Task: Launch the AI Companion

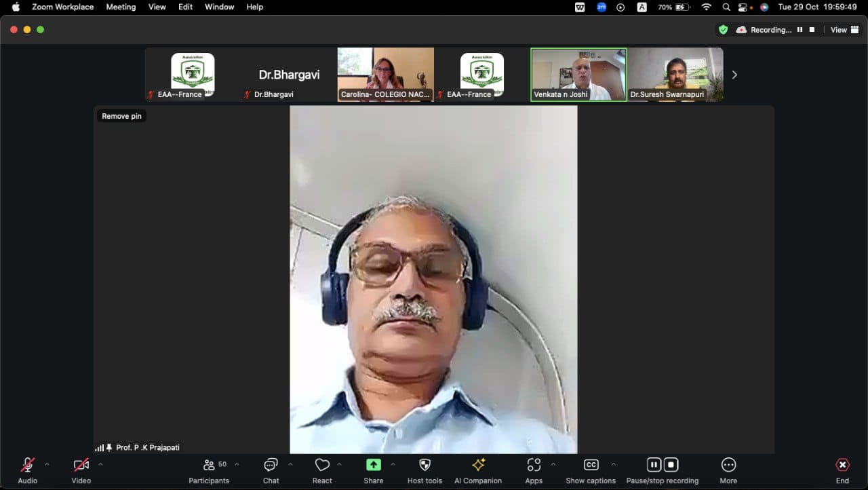Action: [478, 466]
